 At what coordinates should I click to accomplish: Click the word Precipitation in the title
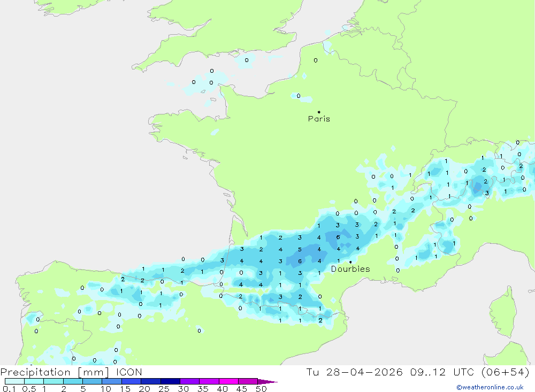[x=35, y=372]
